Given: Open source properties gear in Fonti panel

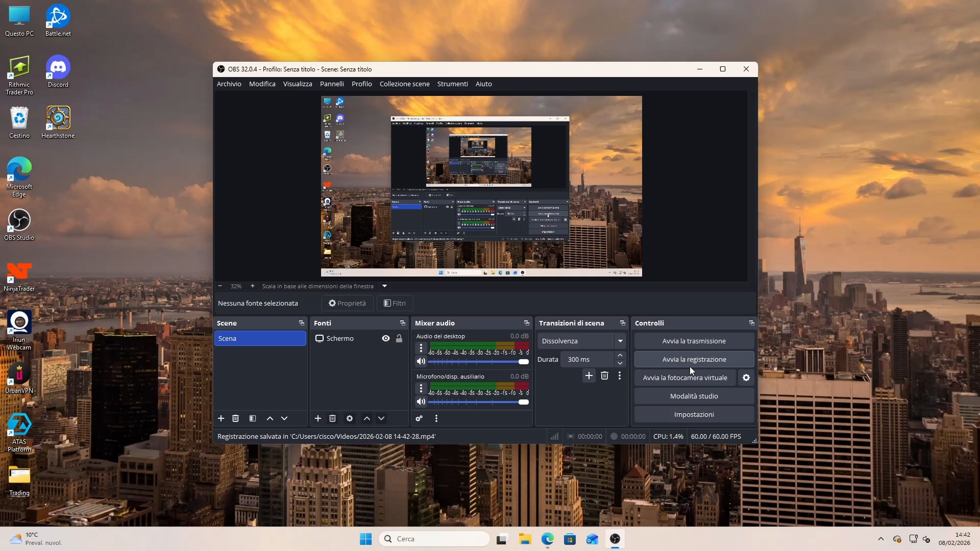Looking at the screenshot, I should 350,418.
